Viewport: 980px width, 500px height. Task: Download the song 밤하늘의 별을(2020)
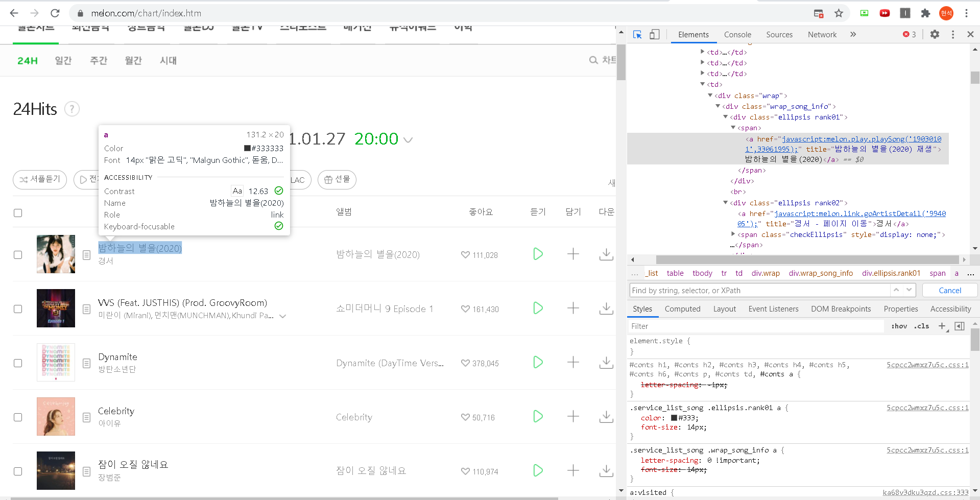(606, 254)
